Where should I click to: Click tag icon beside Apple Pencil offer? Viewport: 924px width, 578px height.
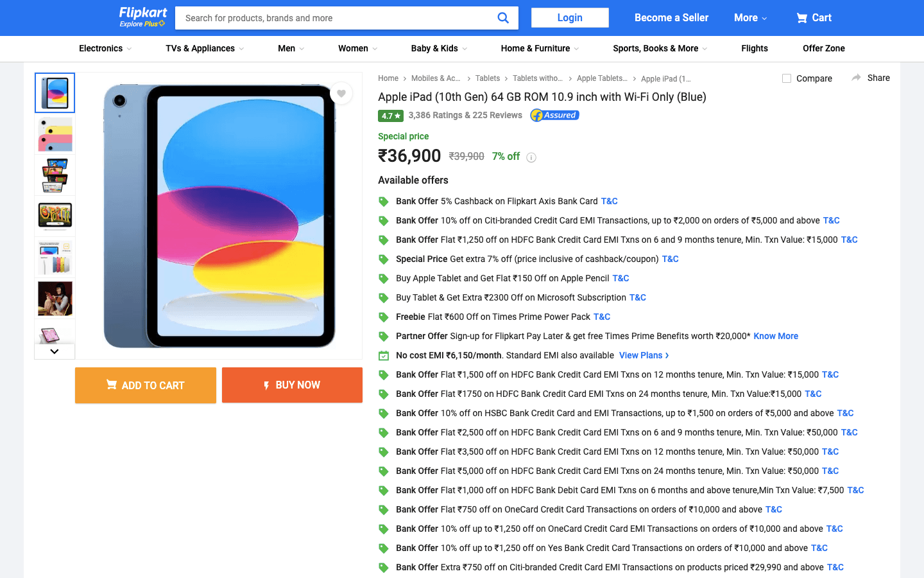tap(384, 279)
